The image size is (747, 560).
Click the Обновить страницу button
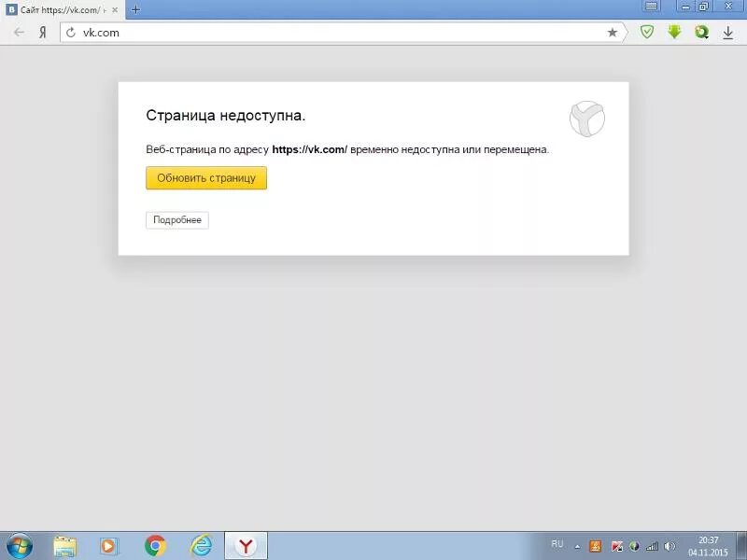(x=206, y=178)
